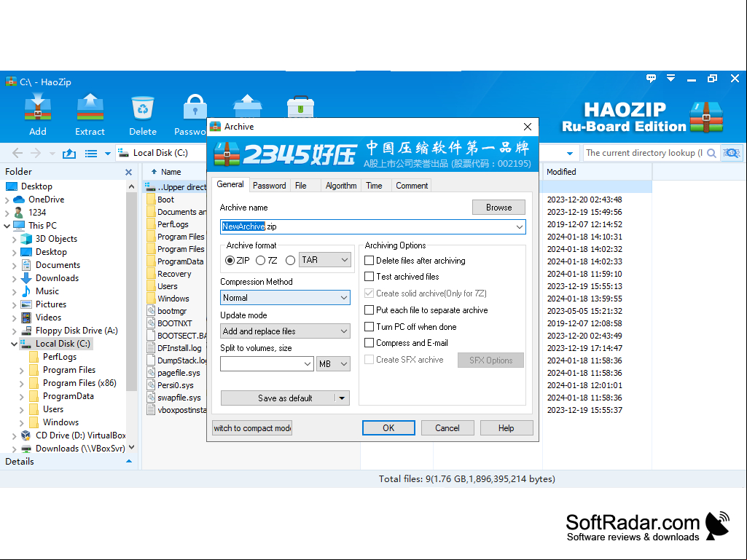This screenshot has width=747, height=560.
Task: Enable Delete files after archiving
Action: pyautogui.click(x=369, y=261)
